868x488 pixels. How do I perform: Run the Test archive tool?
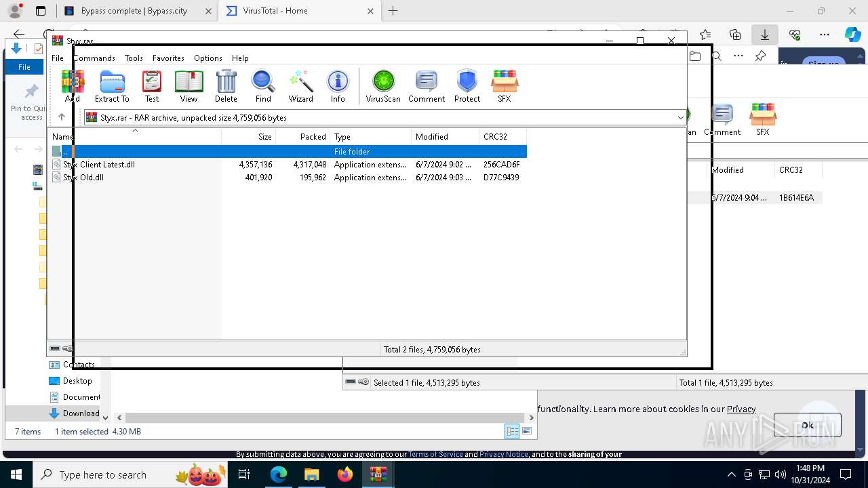point(152,86)
